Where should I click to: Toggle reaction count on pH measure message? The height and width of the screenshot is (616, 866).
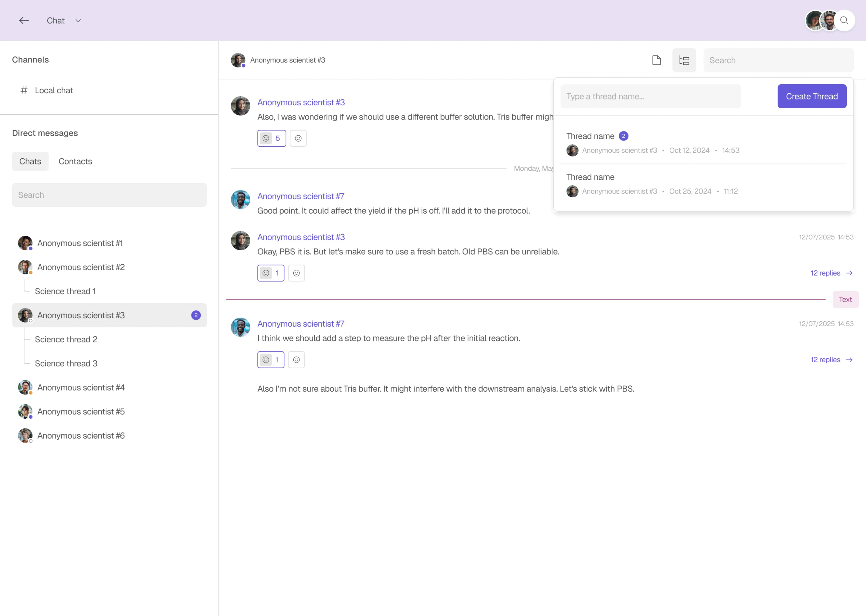[x=271, y=360]
